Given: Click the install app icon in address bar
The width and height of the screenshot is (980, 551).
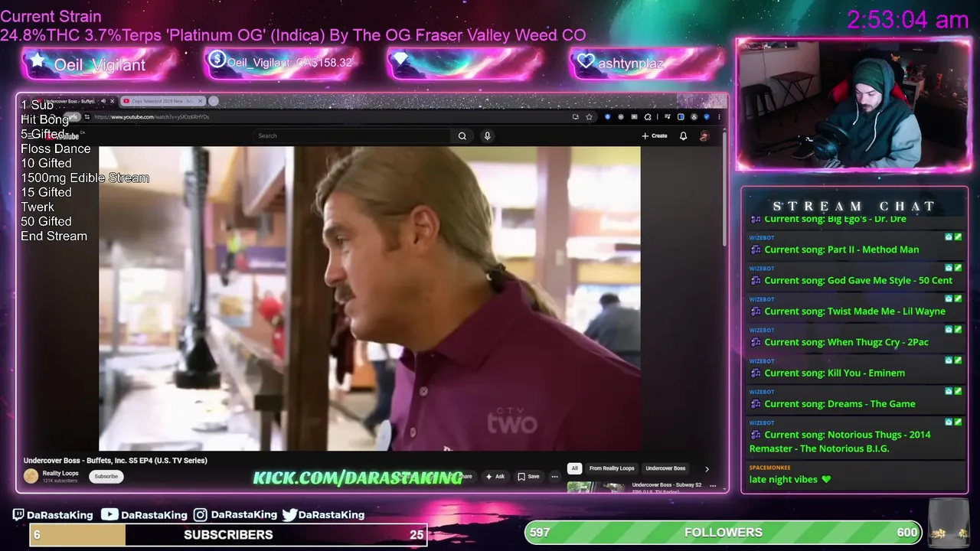Looking at the screenshot, I should (576, 117).
